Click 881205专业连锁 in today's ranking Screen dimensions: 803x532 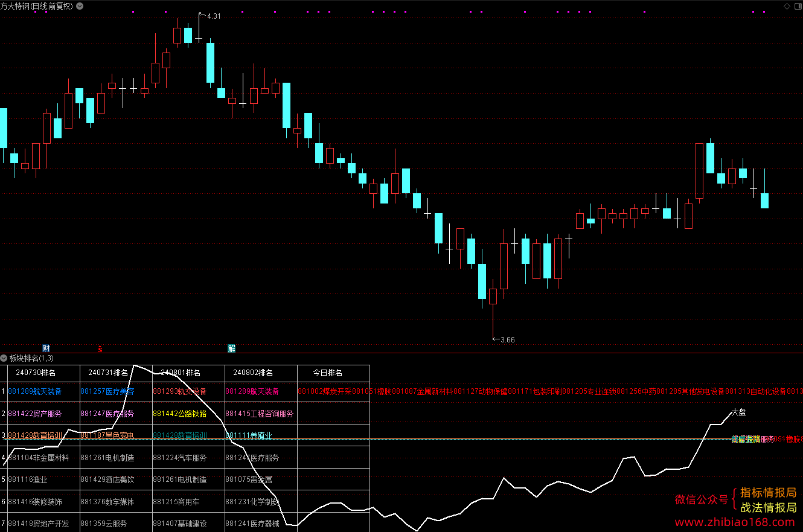click(589, 391)
